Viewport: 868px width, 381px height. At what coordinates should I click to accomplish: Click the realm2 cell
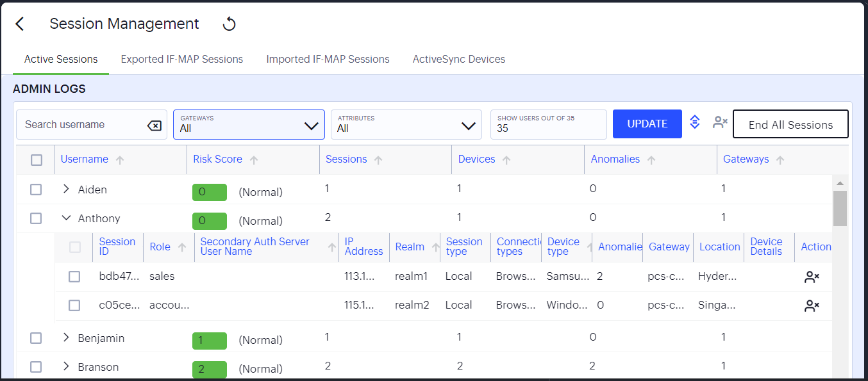pyautogui.click(x=412, y=305)
